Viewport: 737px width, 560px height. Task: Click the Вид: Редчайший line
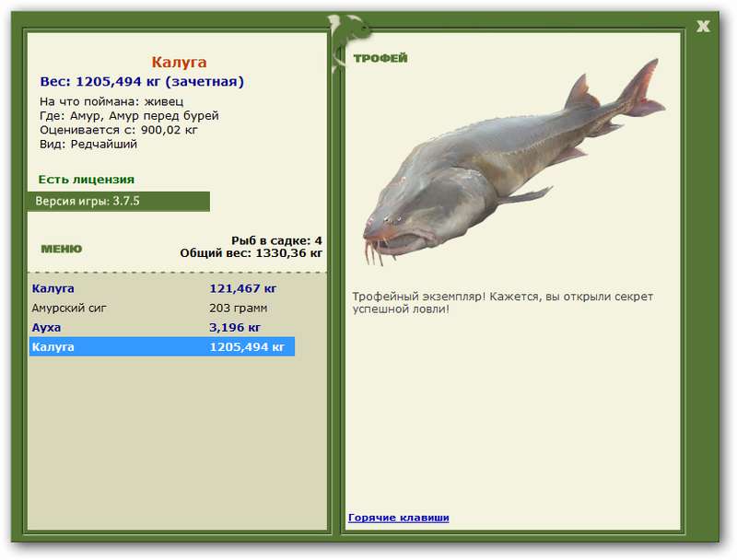[x=88, y=145]
